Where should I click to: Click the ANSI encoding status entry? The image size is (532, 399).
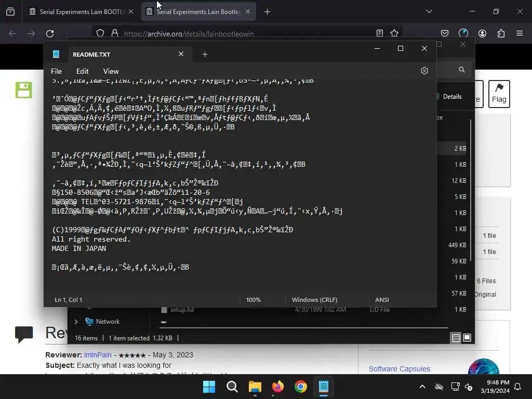click(382, 300)
